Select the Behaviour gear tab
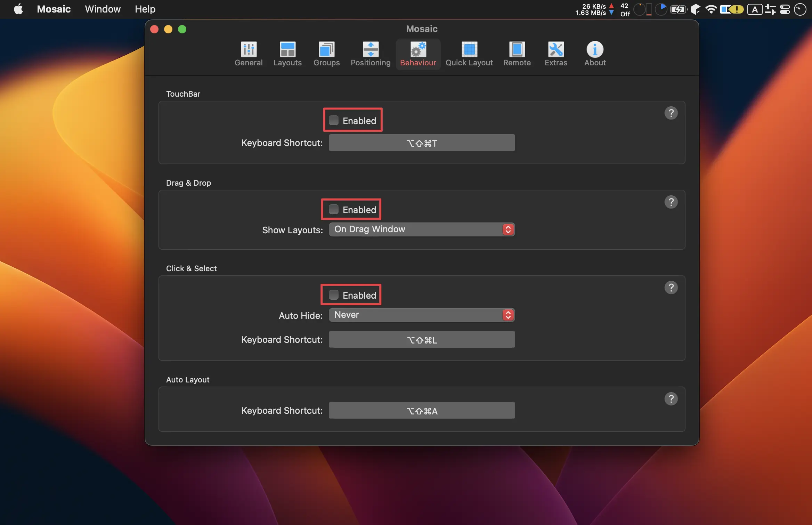The height and width of the screenshot is (525, 812). coord(418,54)
